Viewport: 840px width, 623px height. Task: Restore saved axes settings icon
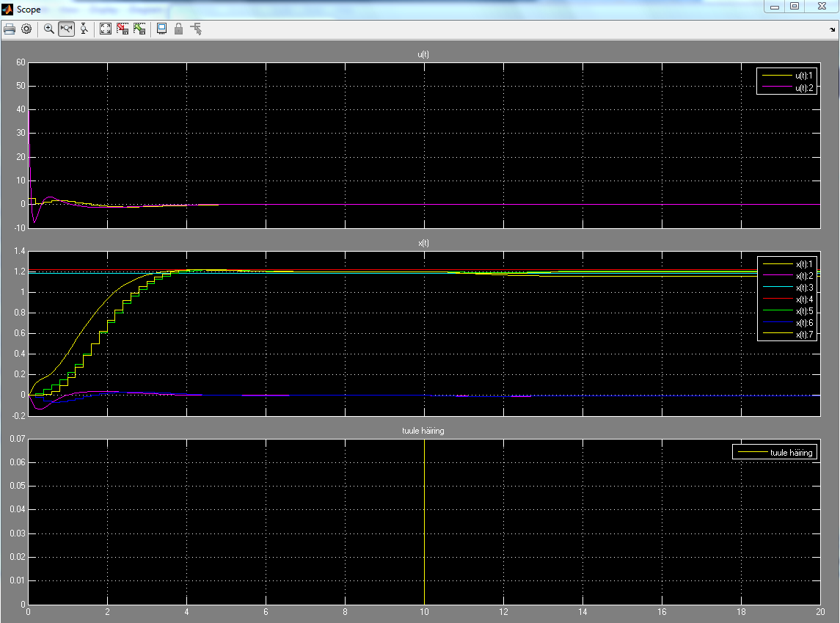(140, 29)
